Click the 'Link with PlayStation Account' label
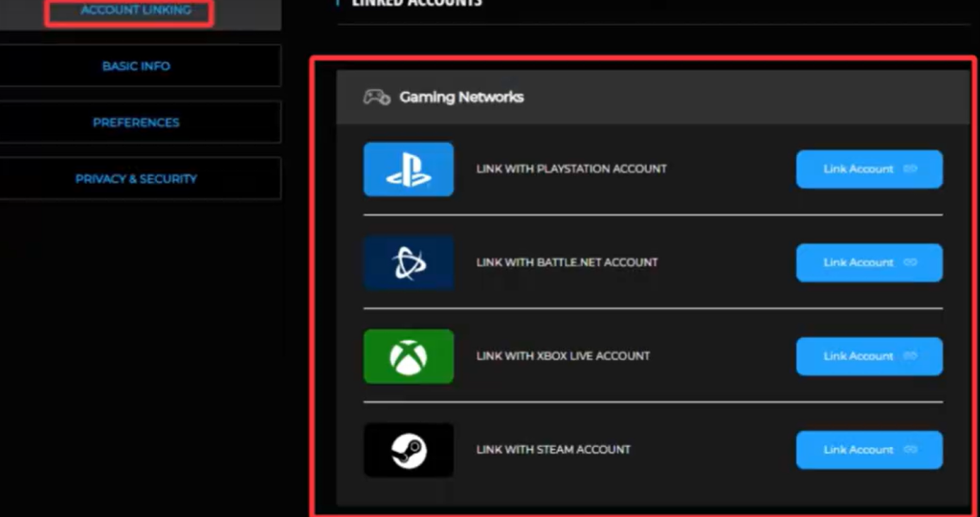980x517 pixels. point(571,169)
